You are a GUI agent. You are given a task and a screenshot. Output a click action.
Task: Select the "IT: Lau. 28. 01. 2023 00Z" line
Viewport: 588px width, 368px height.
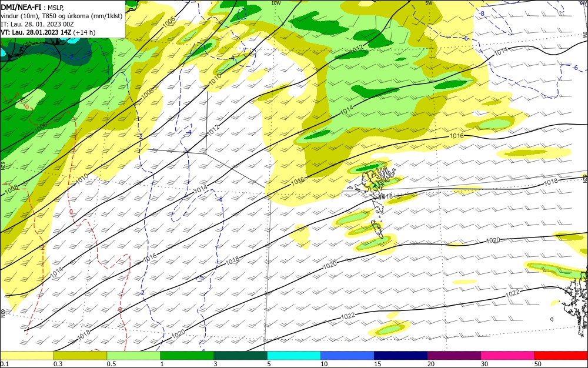[x=37, y=24]
